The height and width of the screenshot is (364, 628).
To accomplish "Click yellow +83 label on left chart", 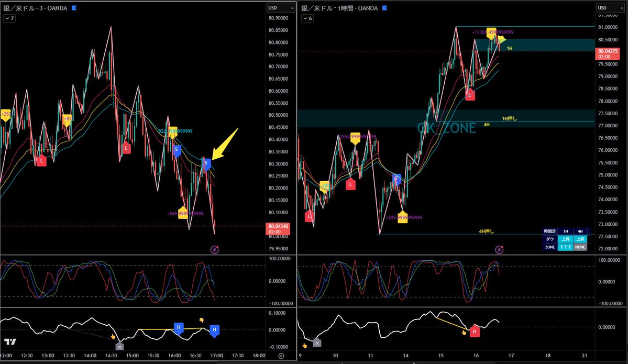I will pyautogui.click(x=67, y=119).
